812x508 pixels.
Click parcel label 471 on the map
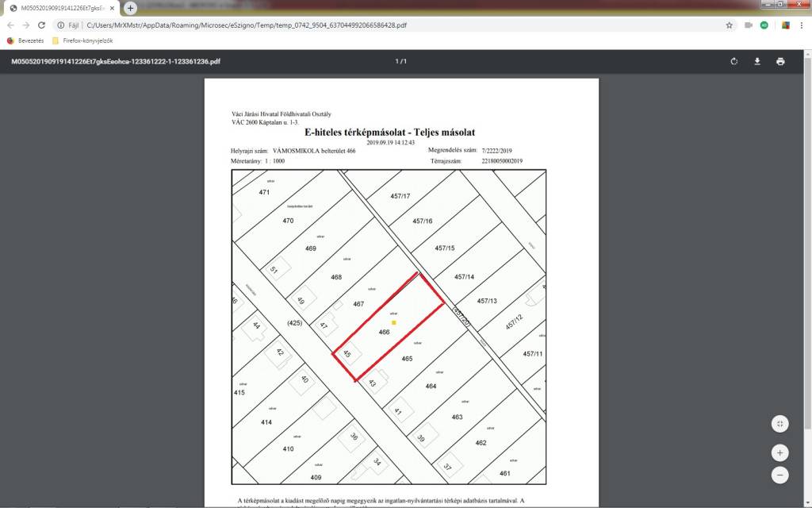click(x=264, y=192)
